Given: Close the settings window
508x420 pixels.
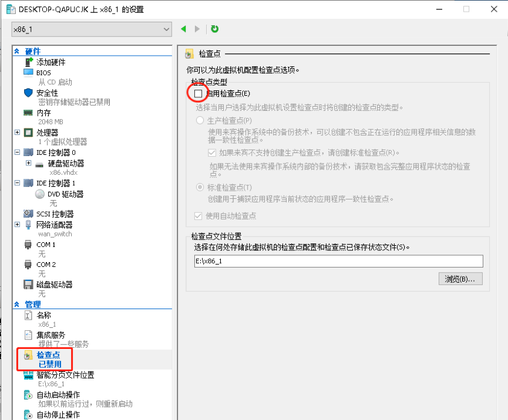Looking at the screenshot, I should click(494, 9).
